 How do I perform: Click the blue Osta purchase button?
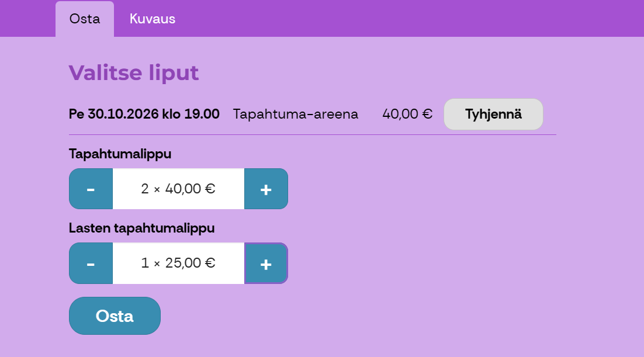(115, 316)
